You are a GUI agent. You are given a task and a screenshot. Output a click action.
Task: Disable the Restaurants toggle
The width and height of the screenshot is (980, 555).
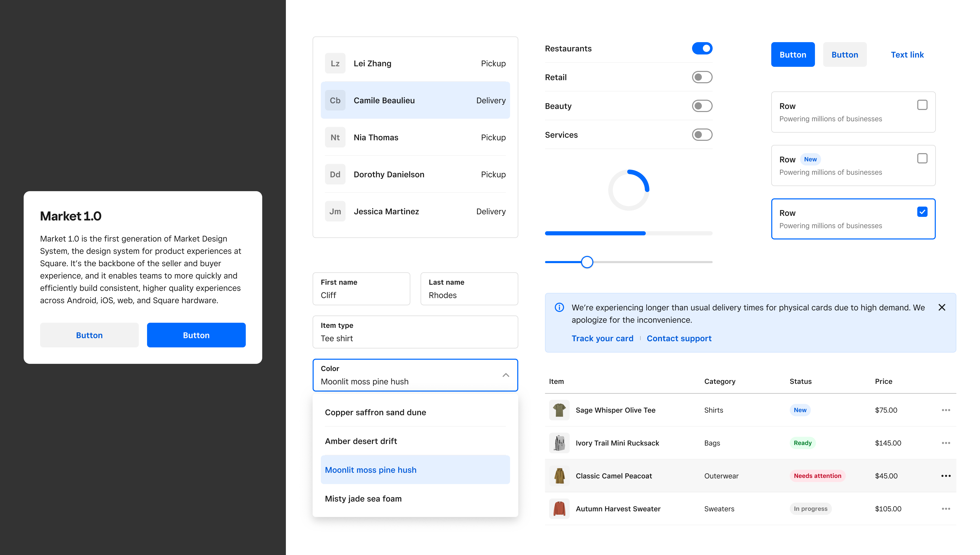click(702, 48)
